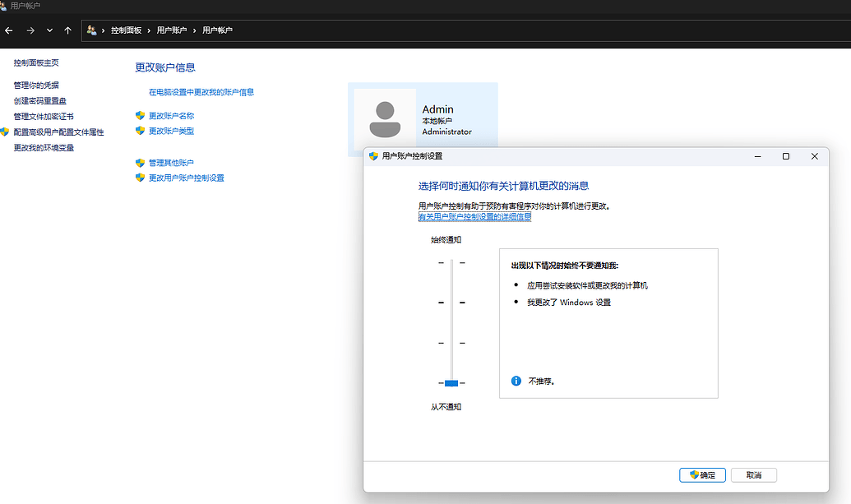The height and width of the screenshot is (504, 851).
Task: Click 更改账户名称 link
Action: click(172, 116)
